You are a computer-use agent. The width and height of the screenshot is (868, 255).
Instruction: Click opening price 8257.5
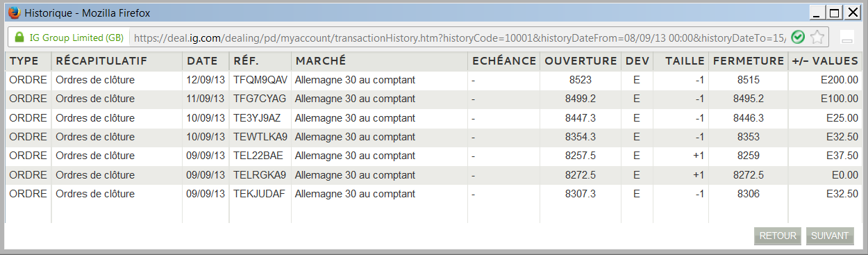tap(581, 156)
